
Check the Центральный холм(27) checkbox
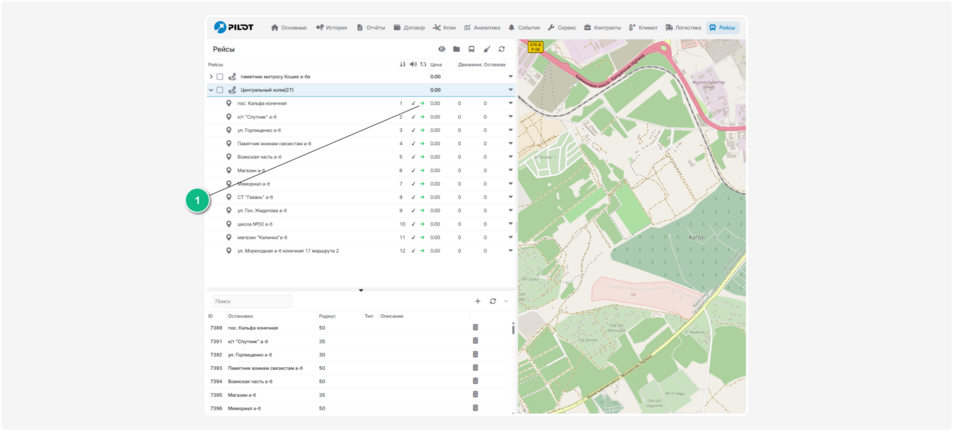219,90
